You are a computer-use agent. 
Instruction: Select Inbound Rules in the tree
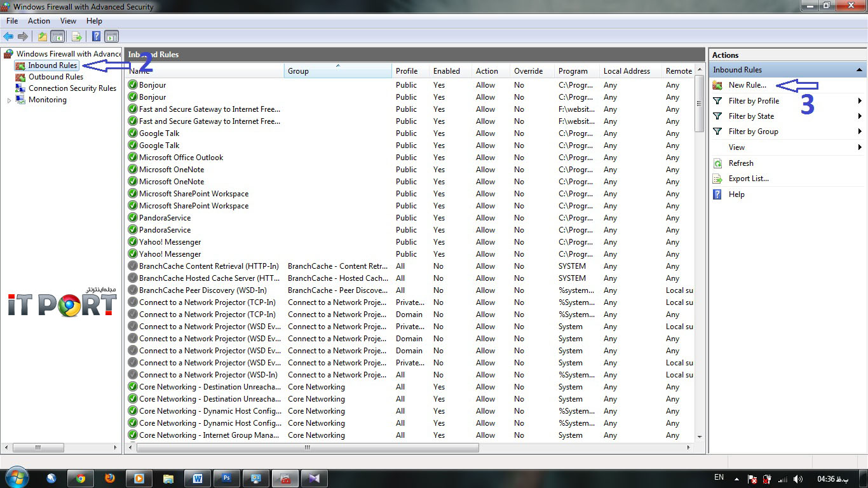pyautogui.click(x=52, y=65)
